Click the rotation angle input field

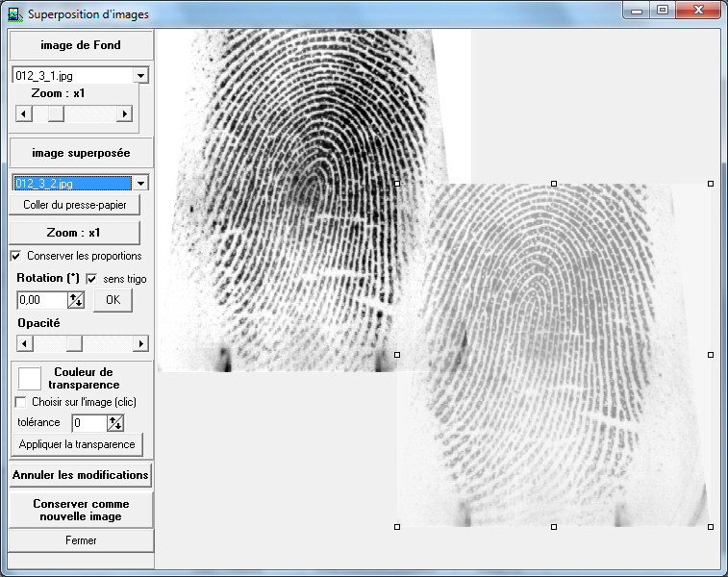tap(42, 300)
